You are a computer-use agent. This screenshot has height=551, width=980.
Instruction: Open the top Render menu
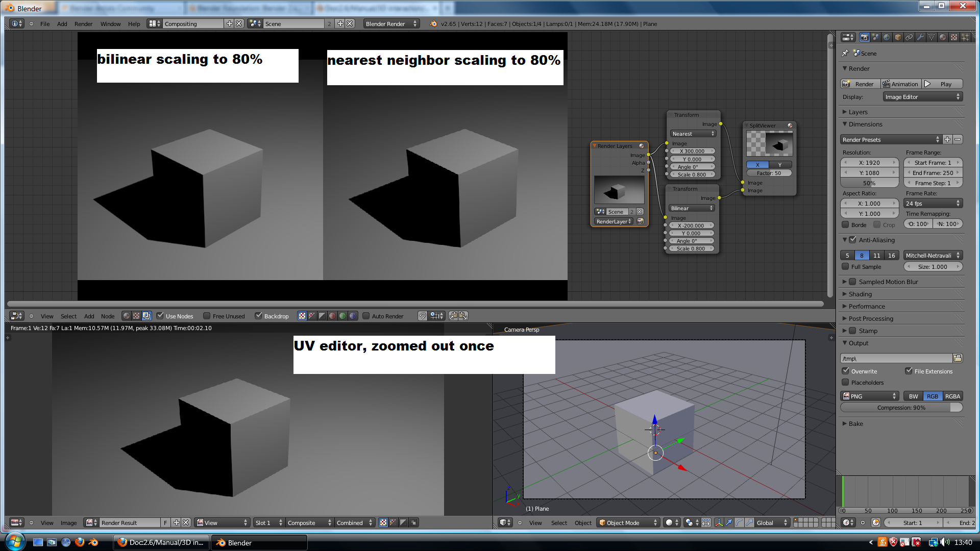(83, 23)
